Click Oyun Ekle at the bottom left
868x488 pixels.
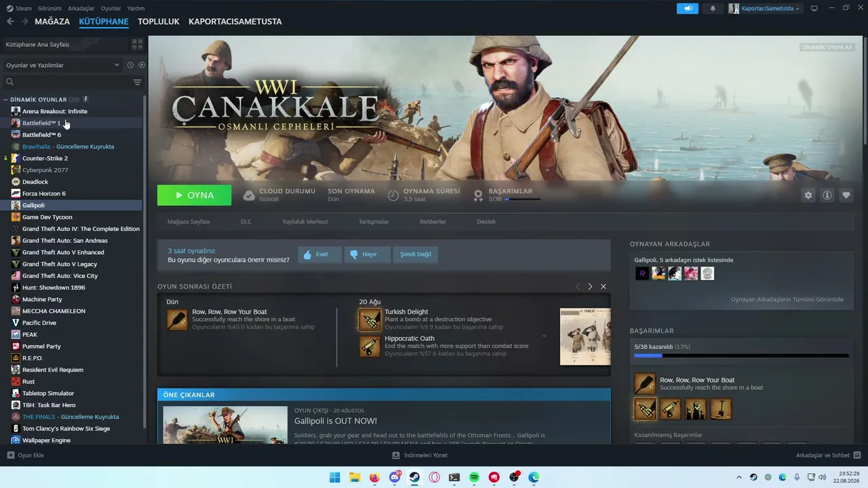pyautogui.click(x=25, y=455)
